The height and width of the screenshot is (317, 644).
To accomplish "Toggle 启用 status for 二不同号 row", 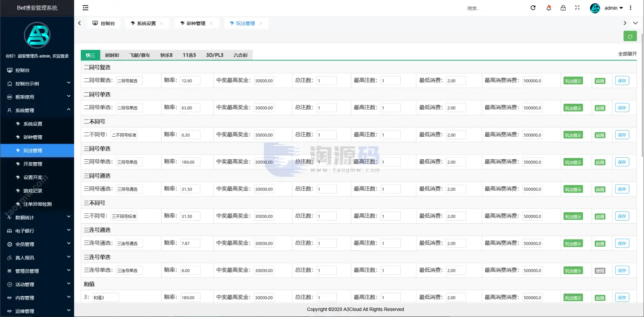I will [x=600, y=135].
